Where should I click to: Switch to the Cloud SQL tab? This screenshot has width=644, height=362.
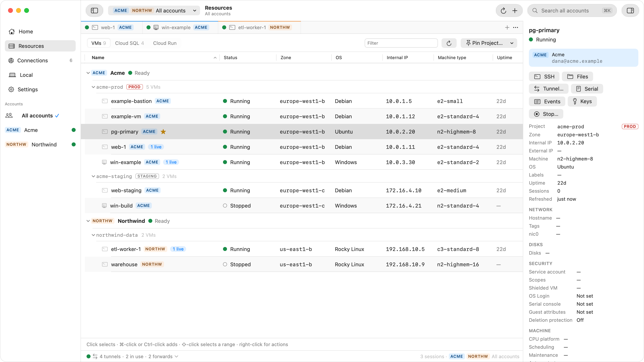pos(129,43)
